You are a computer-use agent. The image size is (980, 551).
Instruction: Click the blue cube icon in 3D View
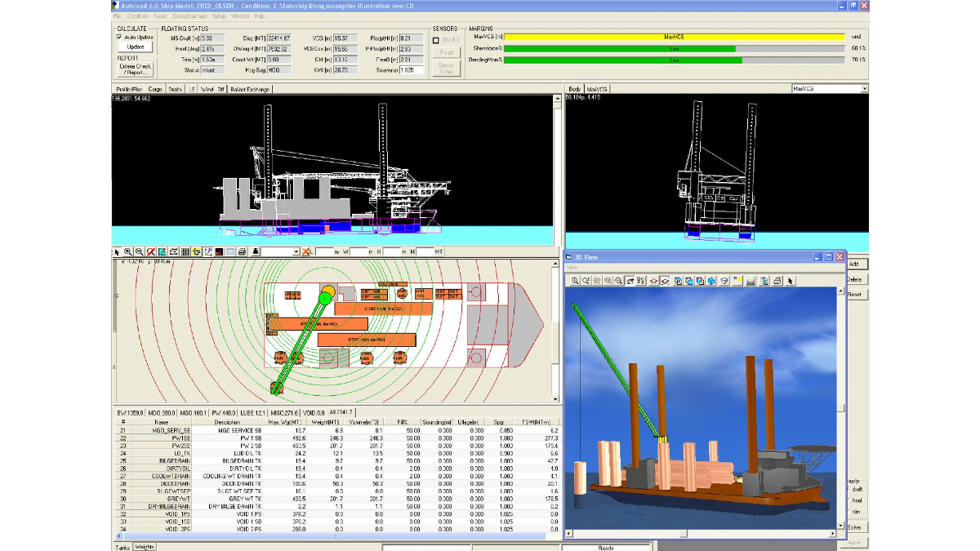pyautogui.click(x=711, y=281)
